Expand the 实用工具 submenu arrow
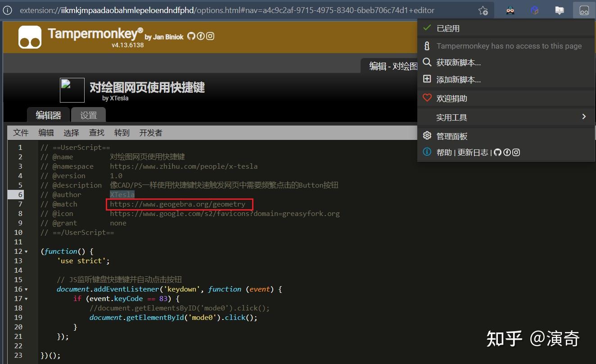Image resolution: width=596 pixels, height=364 pixels. [584, 117]
